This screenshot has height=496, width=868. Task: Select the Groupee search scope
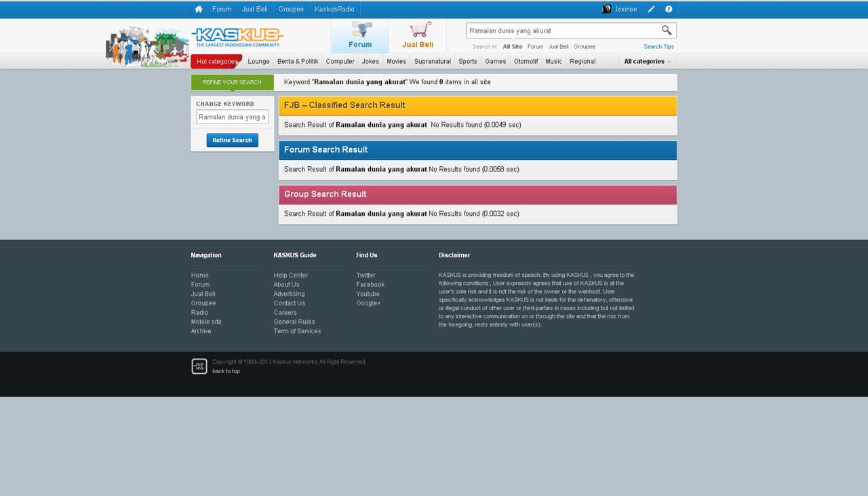click(x=585, y=47)
